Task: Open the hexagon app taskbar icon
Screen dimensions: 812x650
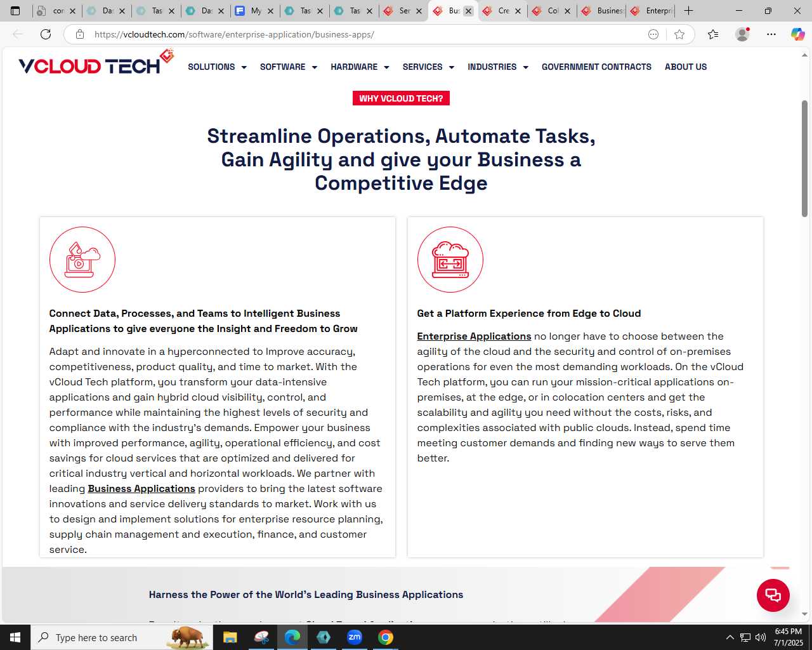Action: [324, 637]
